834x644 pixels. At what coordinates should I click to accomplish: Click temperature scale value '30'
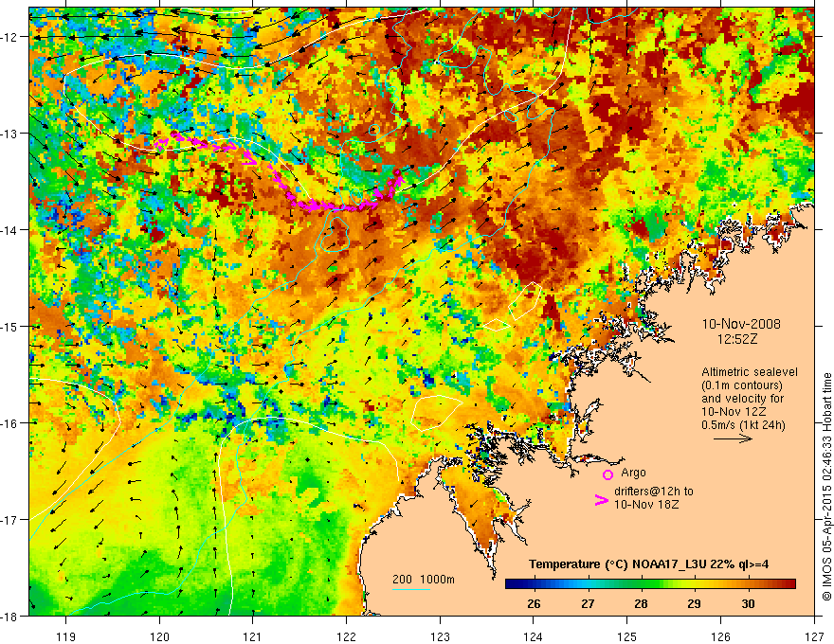(x=748, y=603)
